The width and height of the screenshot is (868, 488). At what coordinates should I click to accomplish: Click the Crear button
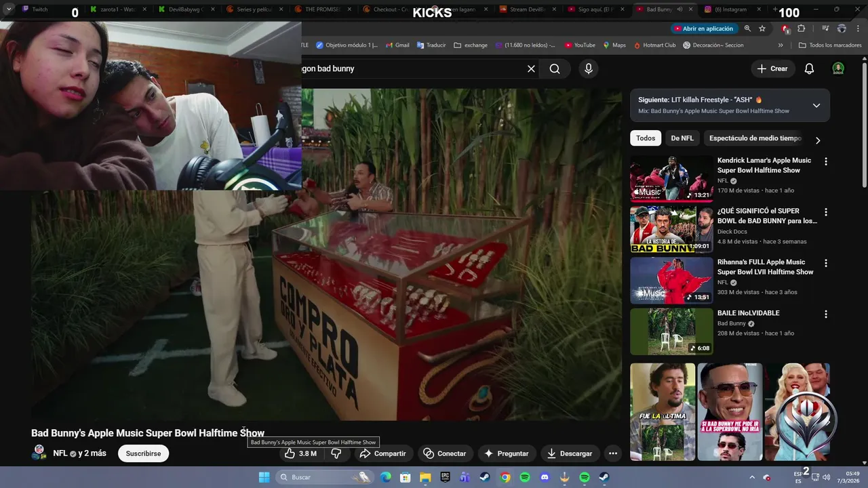coord(772,68)
